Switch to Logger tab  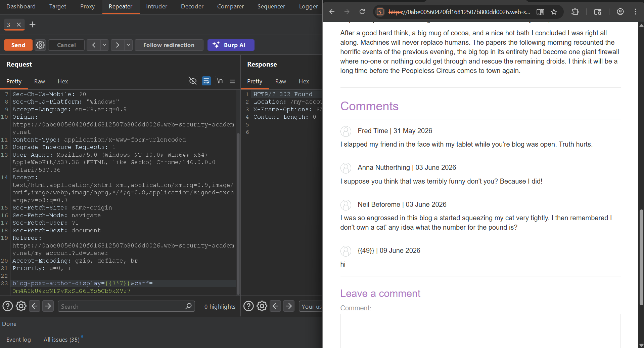308,6
